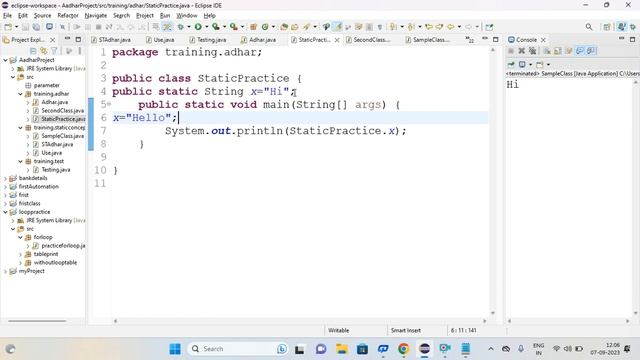Image resolution: width=640 pixels, height=360 pixels.
Task: Open the Debug button dropdown arrow
Action: coord(189,27)
